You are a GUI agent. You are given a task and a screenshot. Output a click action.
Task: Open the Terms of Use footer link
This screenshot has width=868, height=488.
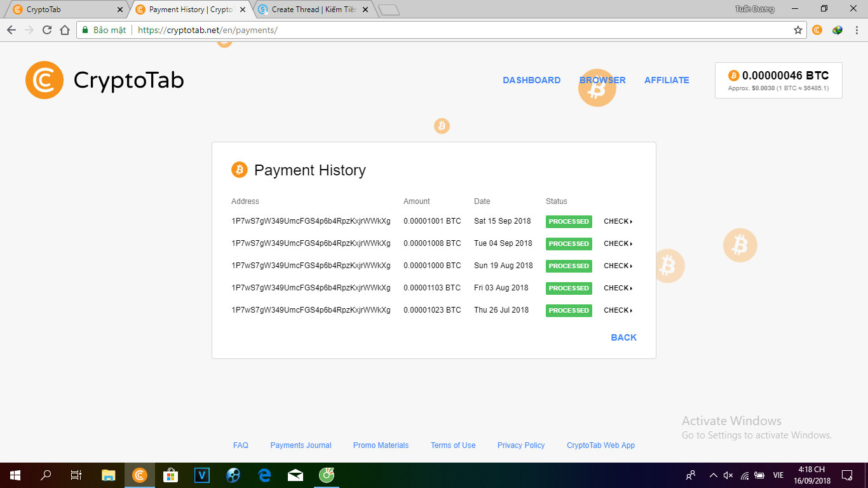[x=453, y=445]
